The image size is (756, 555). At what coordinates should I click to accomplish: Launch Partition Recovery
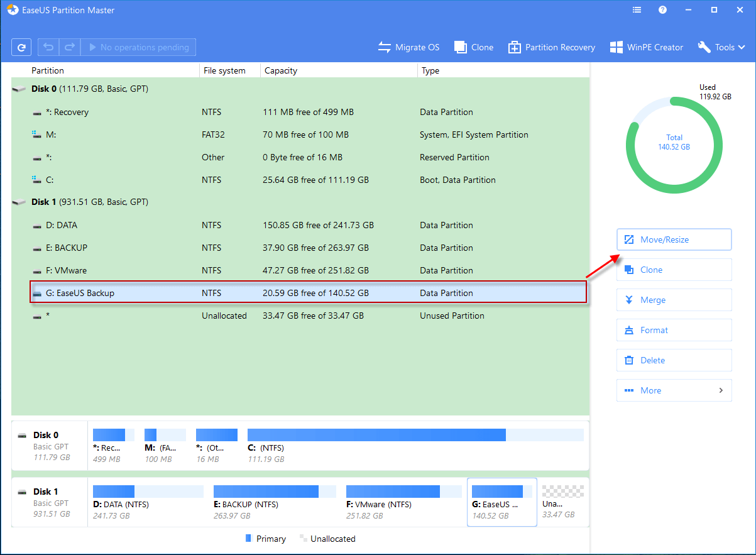[x=551, y=47]
